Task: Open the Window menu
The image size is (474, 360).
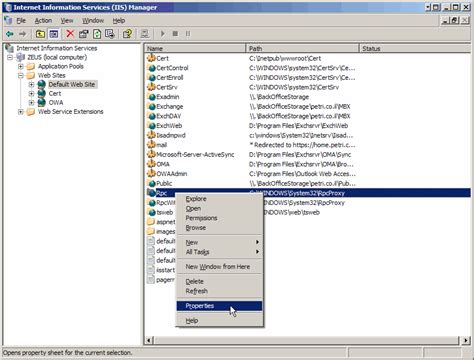Action: coord(93,21)
